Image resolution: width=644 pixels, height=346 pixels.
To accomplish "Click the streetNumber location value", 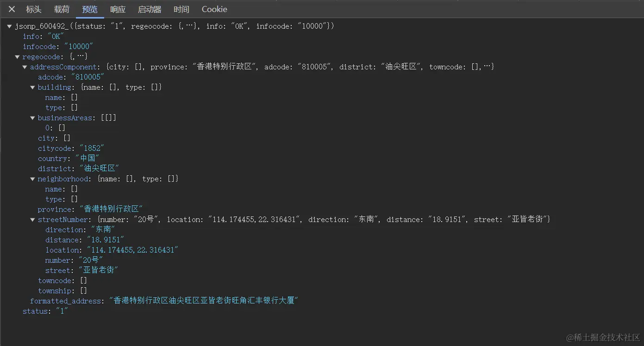I will 132,250.
